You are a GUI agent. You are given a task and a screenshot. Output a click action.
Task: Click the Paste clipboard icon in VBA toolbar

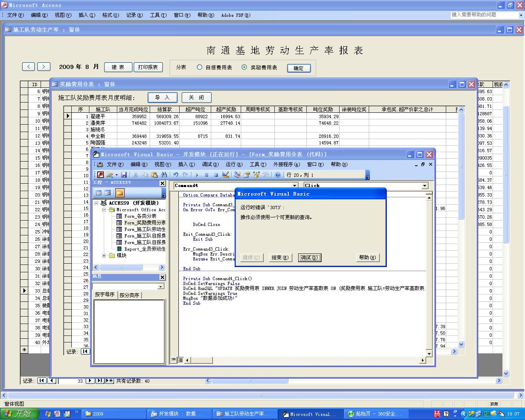point(154,175)
